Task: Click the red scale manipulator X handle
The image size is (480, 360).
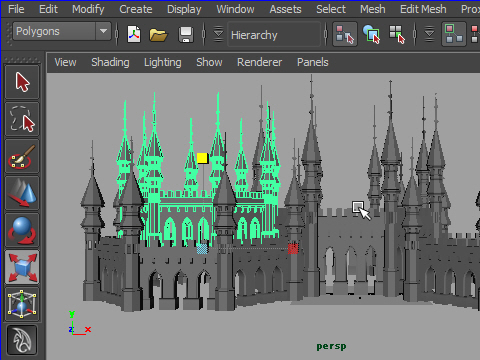Action: pos(293,249)
